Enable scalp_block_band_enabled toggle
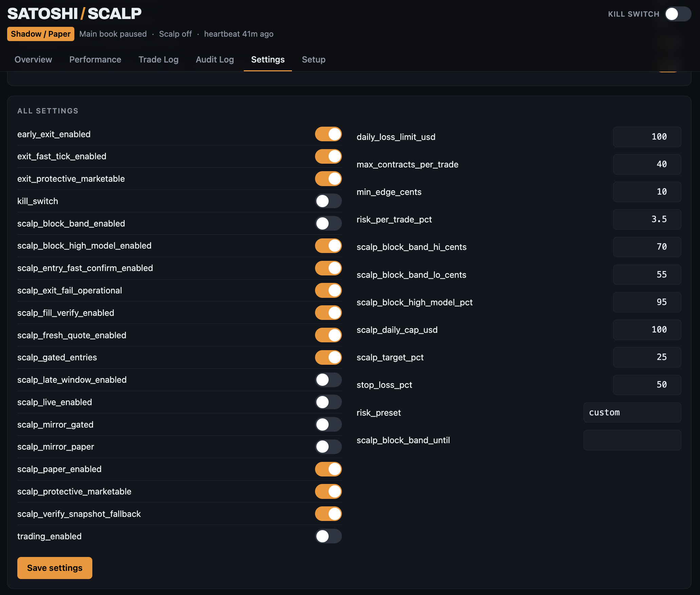 point(328,223)
